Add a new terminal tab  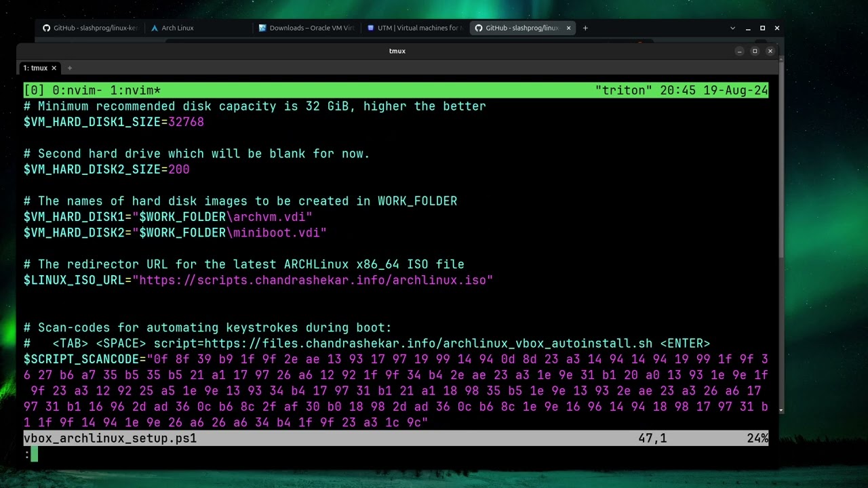pos(69,68)
